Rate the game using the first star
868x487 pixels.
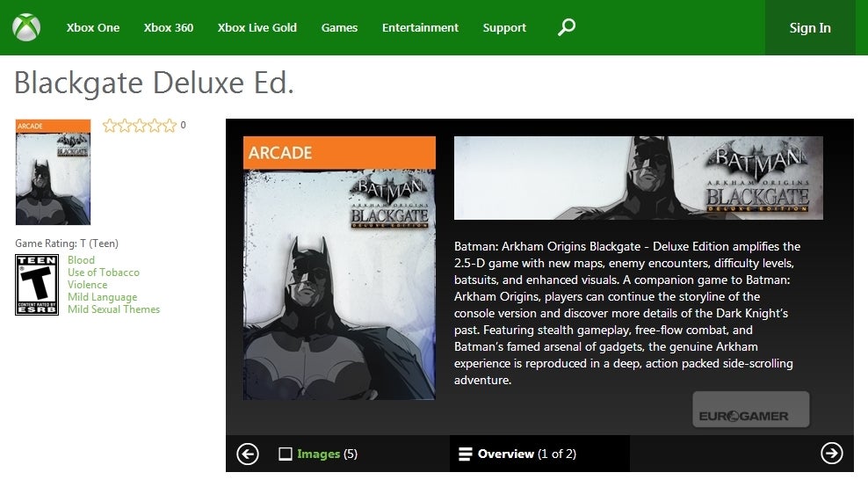pos(110,126)
